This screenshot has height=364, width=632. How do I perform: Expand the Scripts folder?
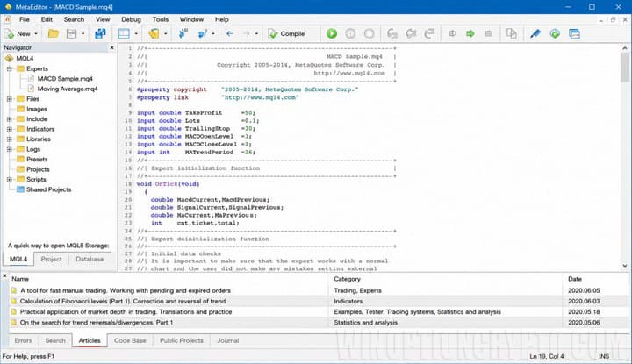point(10,179)
